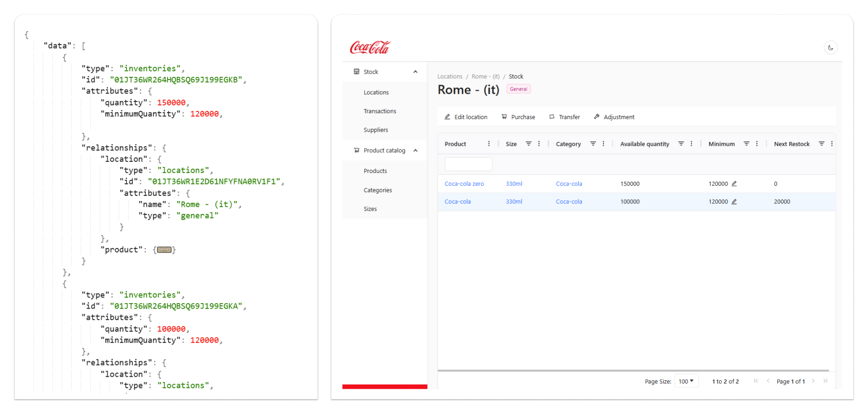Select the JSON name value "Rome - (it)"
Viewport: 868px width, 414px height.
[x=207, y=205]
